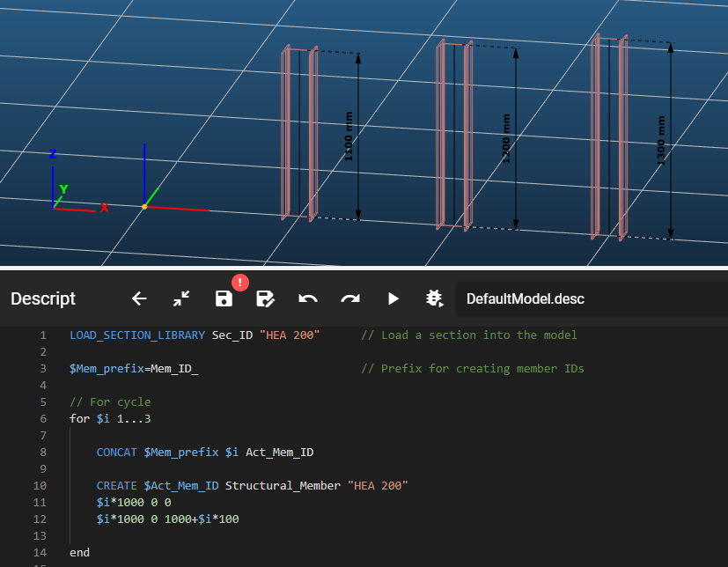Click Sec_ID on line 1
The height and width of the screenshot is (567, 728).
coord(232,335)
